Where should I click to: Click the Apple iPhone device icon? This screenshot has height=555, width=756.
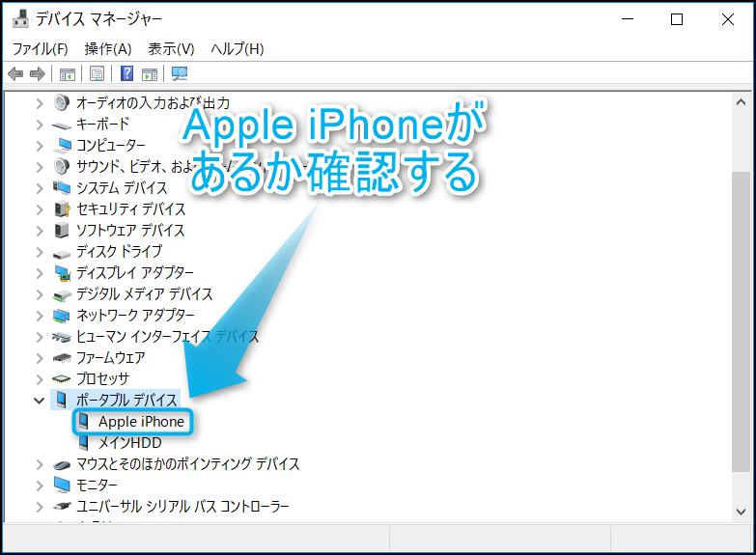[84, 422]
